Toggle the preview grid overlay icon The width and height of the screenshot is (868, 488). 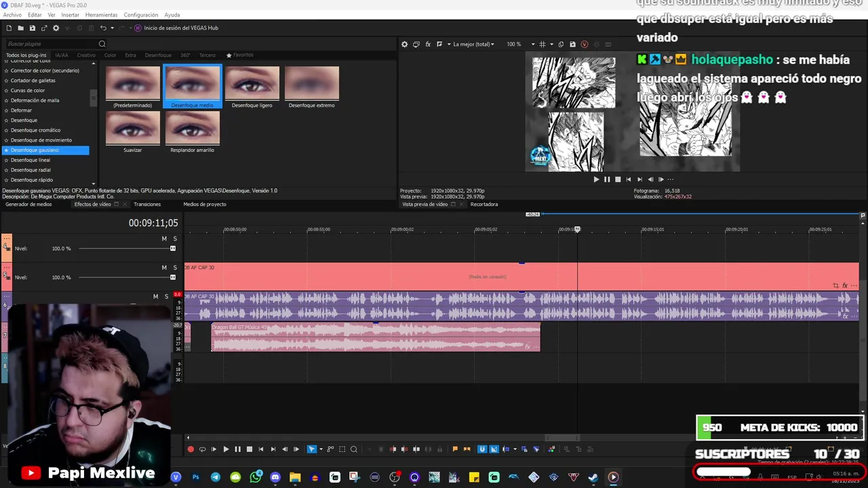point(542,44)
